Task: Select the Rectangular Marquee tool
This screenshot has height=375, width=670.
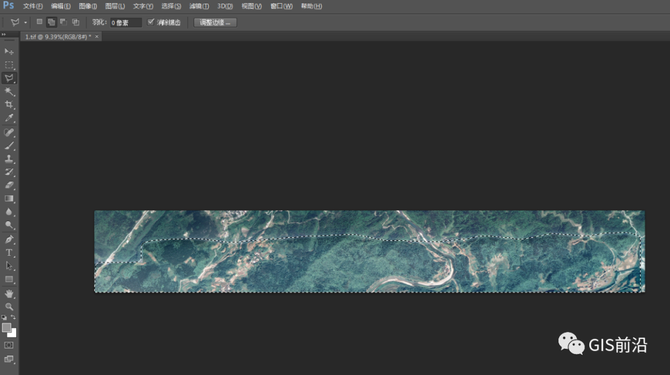Action: click(9, 65)
